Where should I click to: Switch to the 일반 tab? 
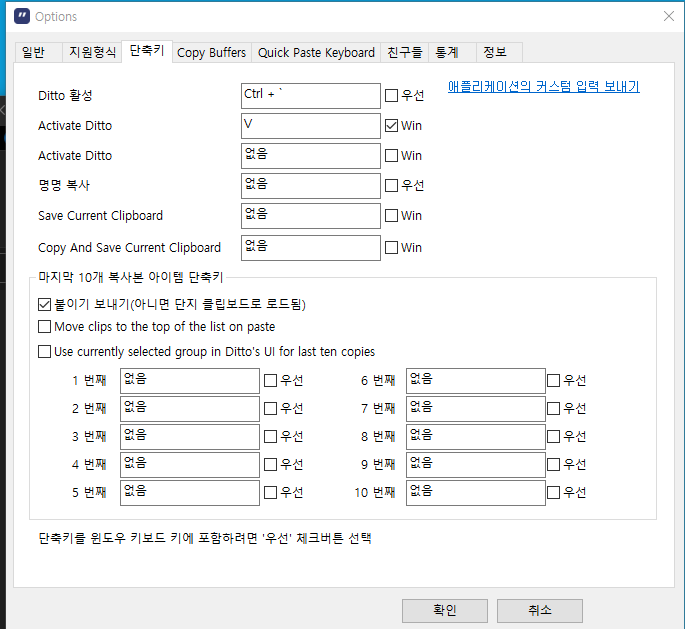pos(38,52)
